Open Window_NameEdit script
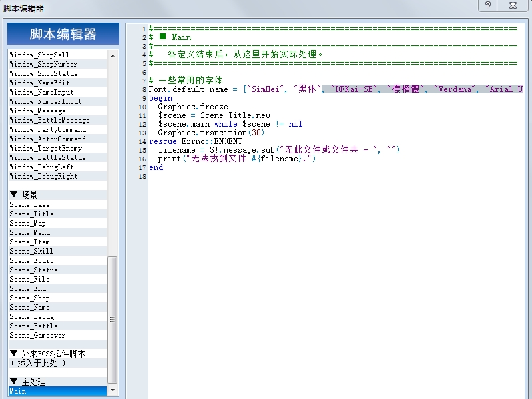 57,83
